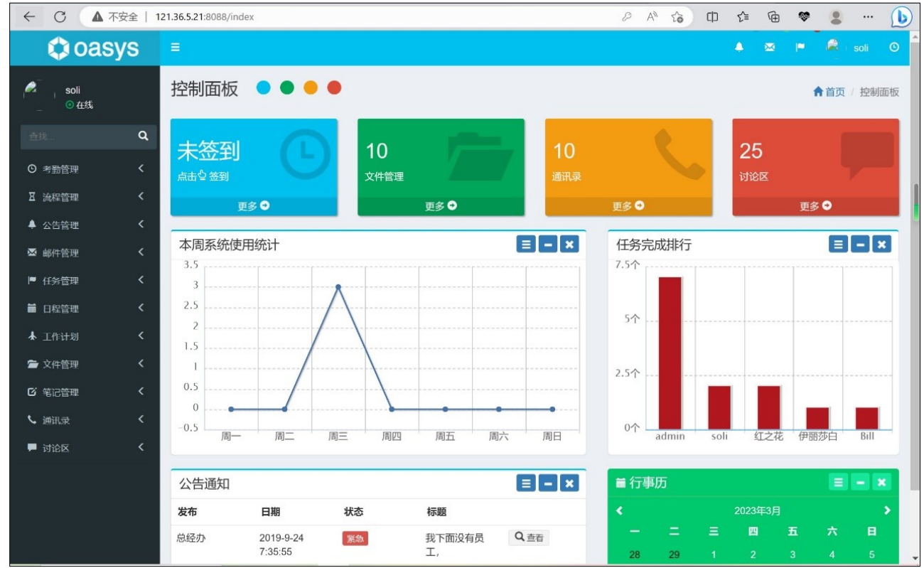Click 更多 on the blue sign-in card

pyautogui.click(x=254, y=206)
